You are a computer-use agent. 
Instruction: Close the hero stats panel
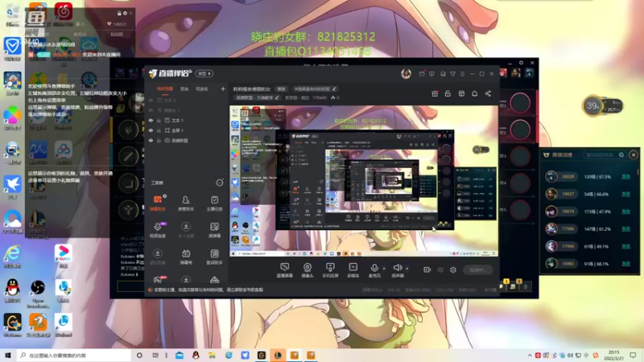(x=634, y=154)
